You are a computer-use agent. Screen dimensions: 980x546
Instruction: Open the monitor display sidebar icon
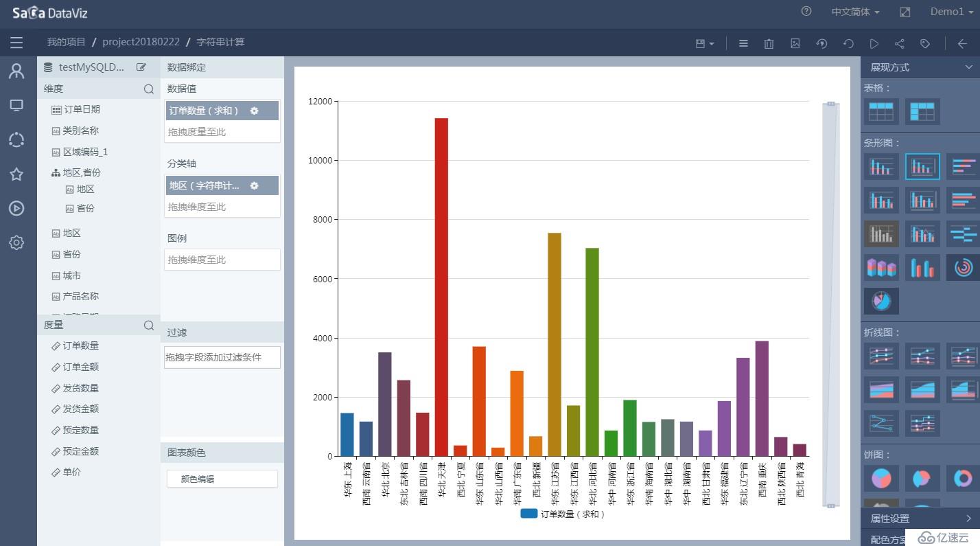[x=16, y=105]
